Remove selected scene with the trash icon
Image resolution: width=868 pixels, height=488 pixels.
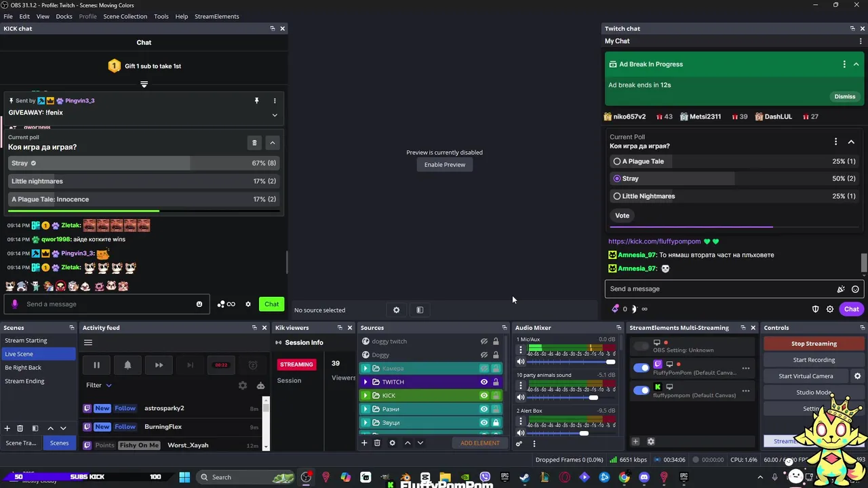[x=20, y=428]
